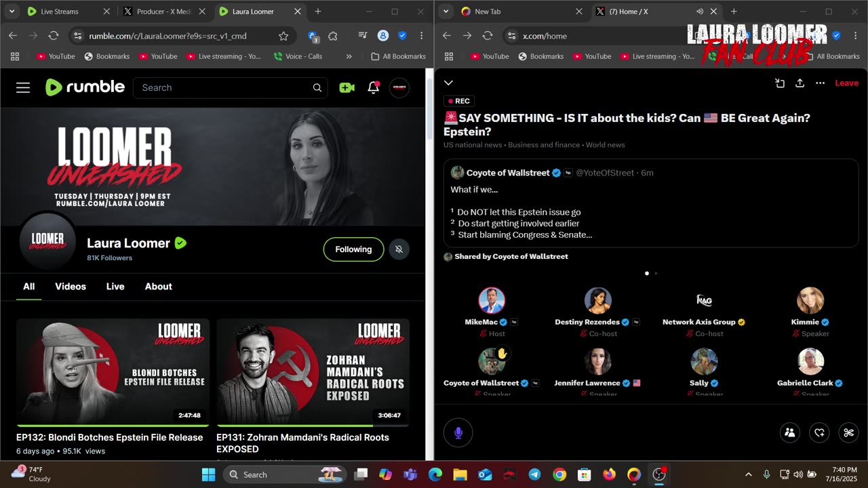Viewport: 868px width, 488px height.
Task: Open a new tab in the left browser
Action: point(318,12)
